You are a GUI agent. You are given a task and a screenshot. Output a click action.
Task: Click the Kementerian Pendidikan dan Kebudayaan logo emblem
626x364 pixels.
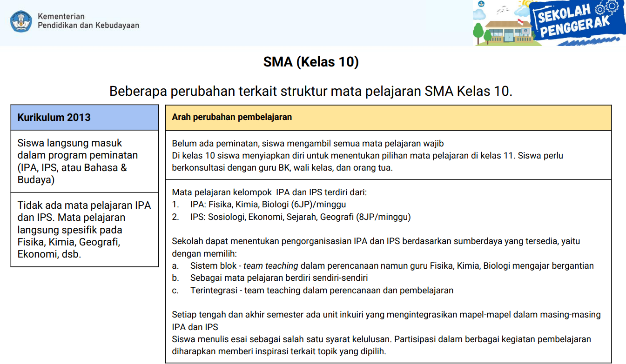point(22,21)
